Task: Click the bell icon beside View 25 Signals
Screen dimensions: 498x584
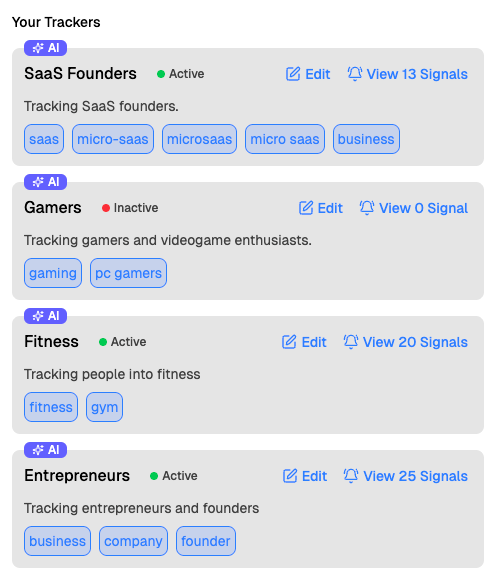Action: (351, 476)
